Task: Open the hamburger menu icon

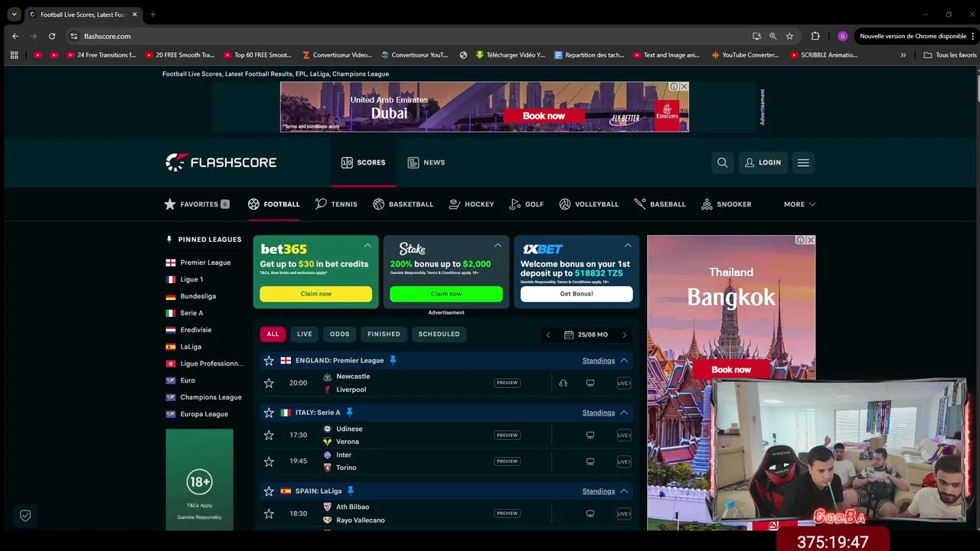Action: [x=803, y=162]
